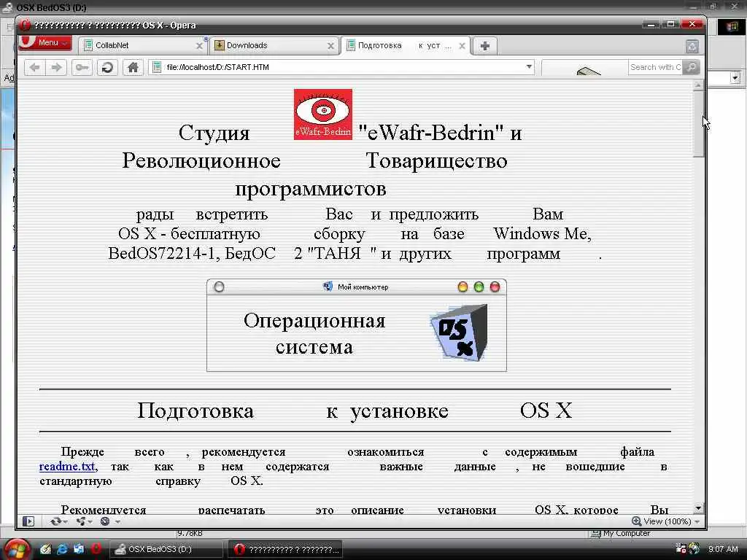Image resolution: width=747 pixels, height=560 pixels.
Task: Go back with the Back arrow
Action: (x=34, y=67)
